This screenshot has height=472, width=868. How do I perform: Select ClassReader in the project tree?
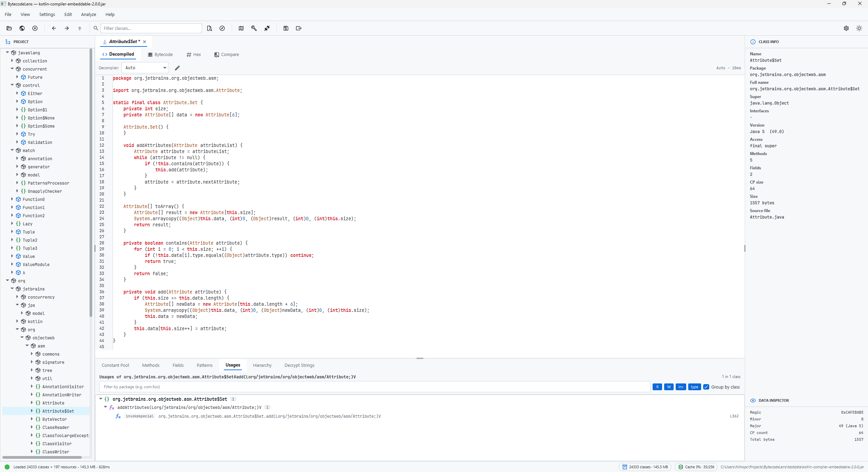click(56, 427)
